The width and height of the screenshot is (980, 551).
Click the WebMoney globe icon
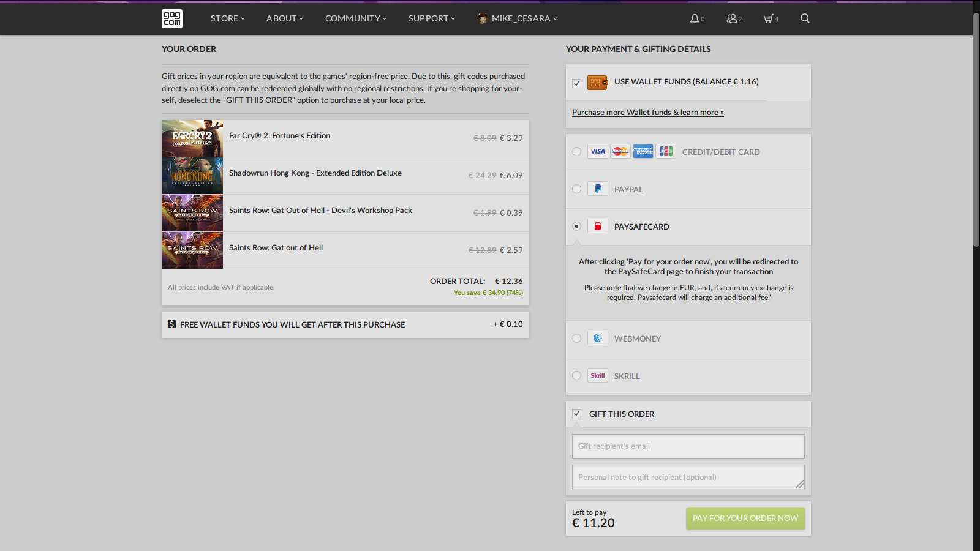[598, 338]
